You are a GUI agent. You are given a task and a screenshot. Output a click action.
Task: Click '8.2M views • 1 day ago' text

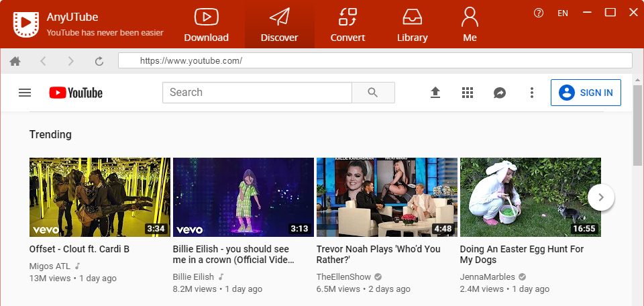click(x=217, y=289)
